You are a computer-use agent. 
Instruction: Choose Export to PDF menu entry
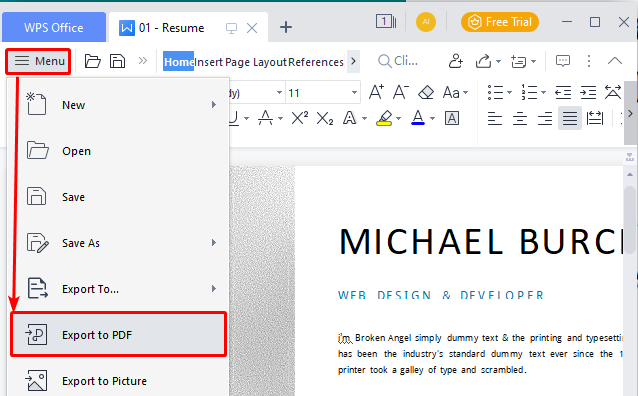pyautogui.click(x=118, y=335)
